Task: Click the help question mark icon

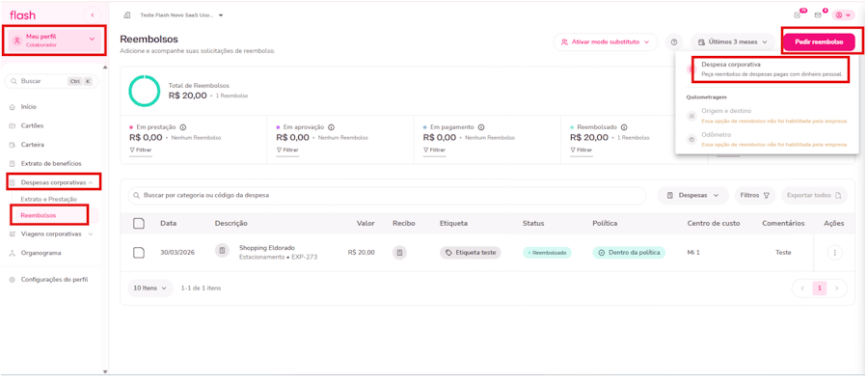Action: pyautogui.click(x=674, y=42)
